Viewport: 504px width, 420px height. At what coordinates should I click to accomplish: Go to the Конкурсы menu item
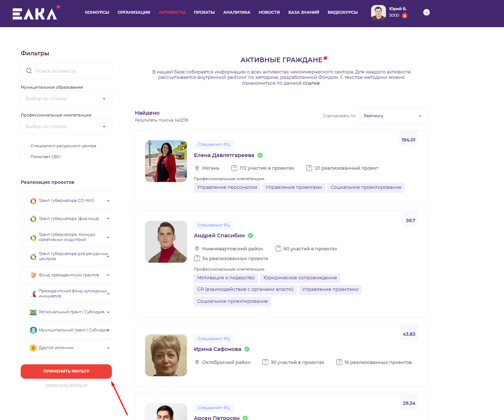click(x=97, y=12)
